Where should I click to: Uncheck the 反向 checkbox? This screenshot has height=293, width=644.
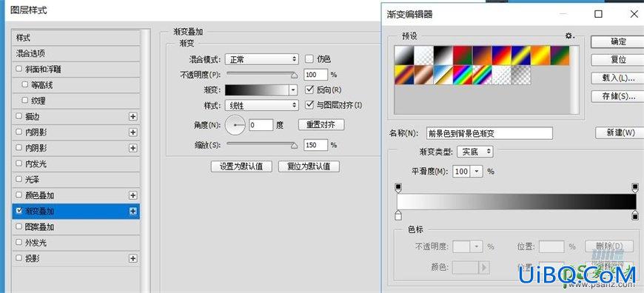click(x=309, y=90)
